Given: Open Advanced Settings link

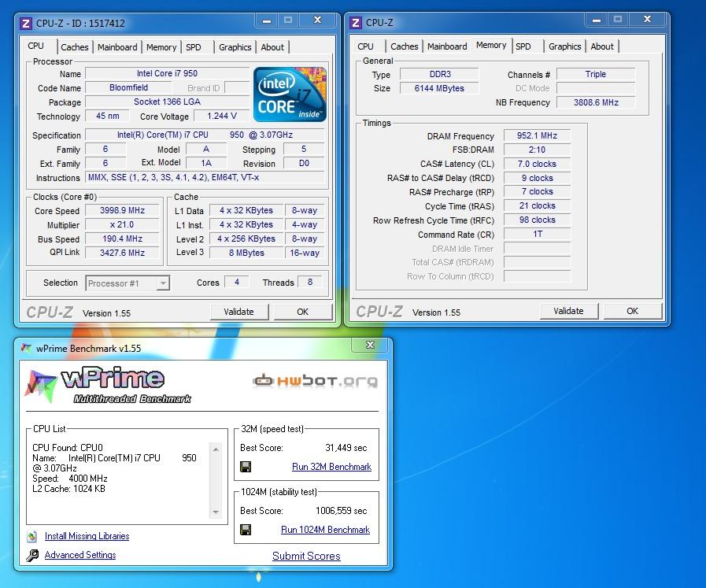Looking at the screenshot, I should (x=80, y=555).
